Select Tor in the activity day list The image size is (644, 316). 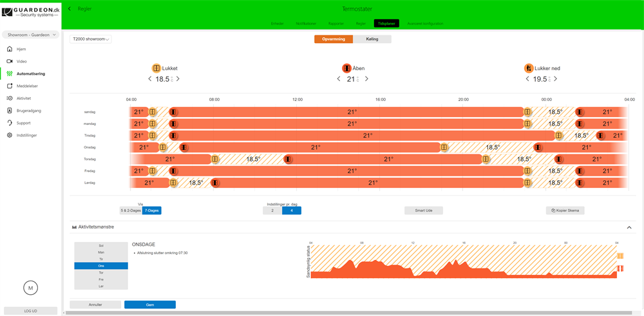click(101, 272)
